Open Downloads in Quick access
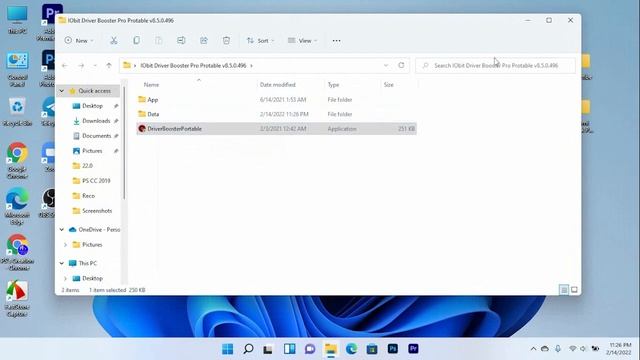640x360 pixels. pos(96,121)
